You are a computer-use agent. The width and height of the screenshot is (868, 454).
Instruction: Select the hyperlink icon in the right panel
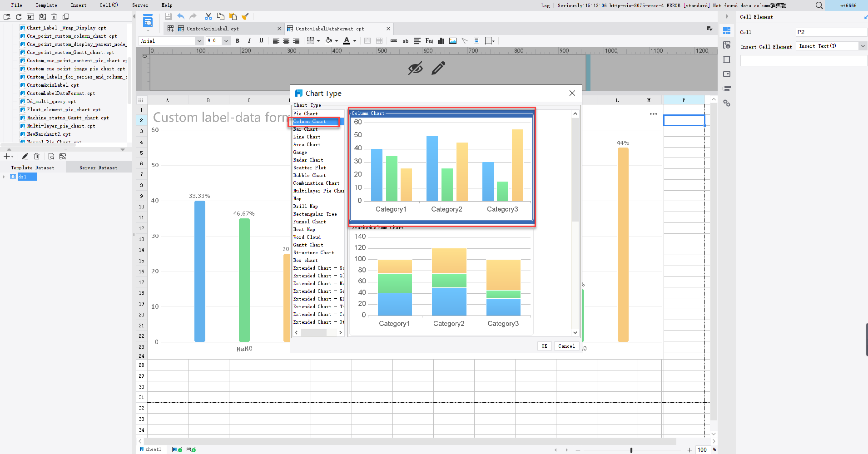coord(727,104)
